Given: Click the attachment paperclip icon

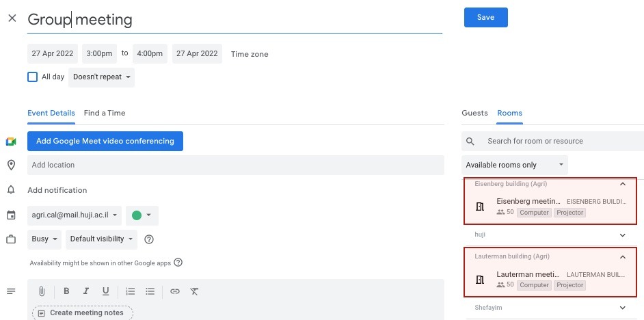Looking at the screenshot, I should (x=42, y=291).
